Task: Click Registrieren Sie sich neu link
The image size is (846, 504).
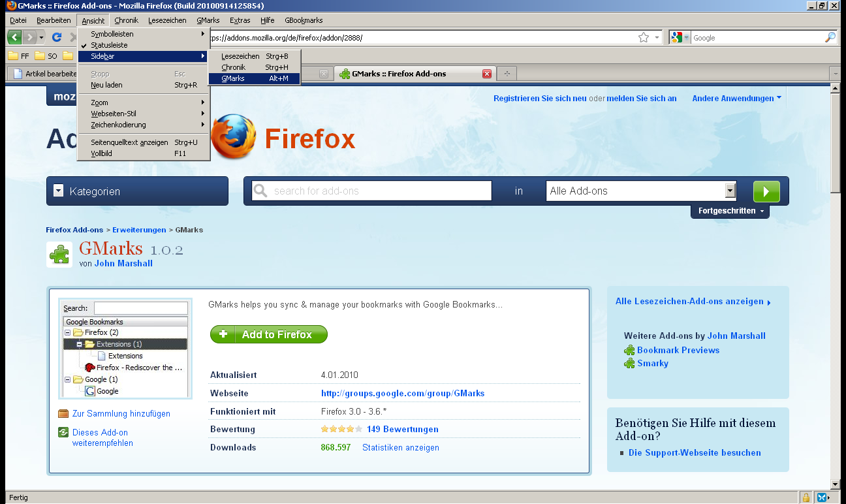Action: coord(540,99)
